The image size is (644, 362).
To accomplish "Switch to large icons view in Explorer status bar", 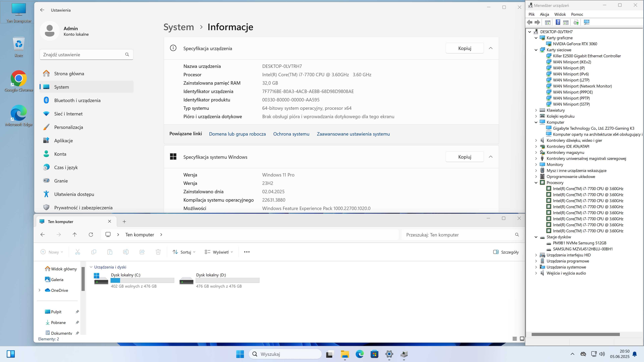I will point(522,339).
